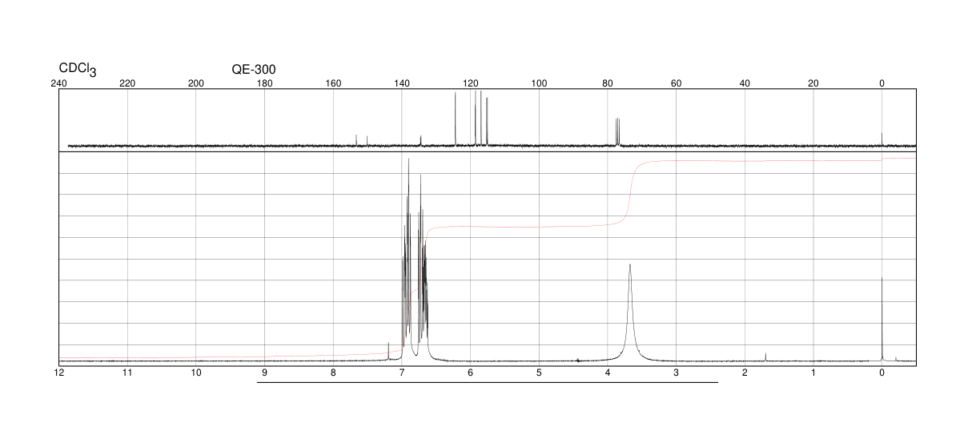Select the 60 tick label on carbon axis
980x423 pixels.
(677, 84)
